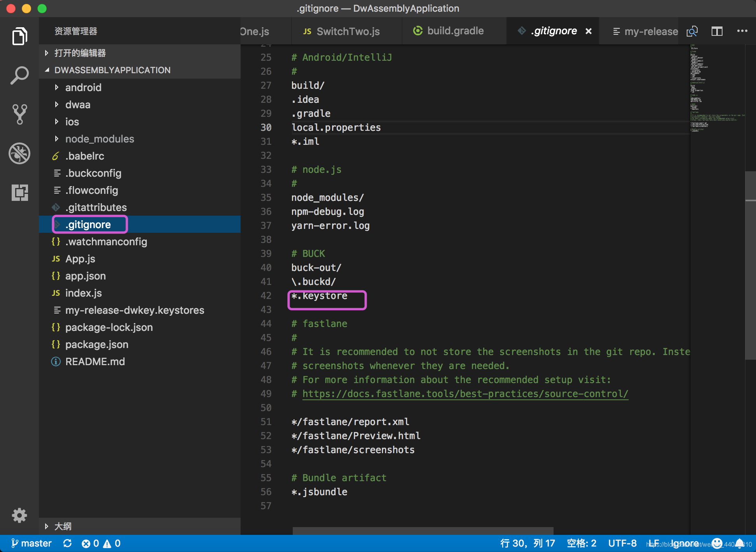Viewport: 756px width, 552px height.
Task: Click line number 35 in gutter
Action: pyautogui.click(x=266, y=198)
